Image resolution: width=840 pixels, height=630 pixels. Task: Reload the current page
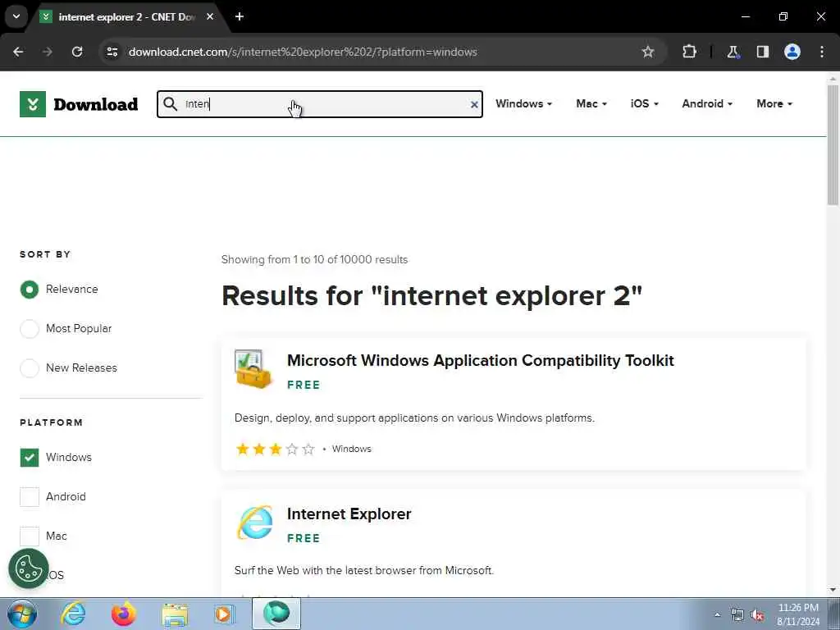(77, 52)
